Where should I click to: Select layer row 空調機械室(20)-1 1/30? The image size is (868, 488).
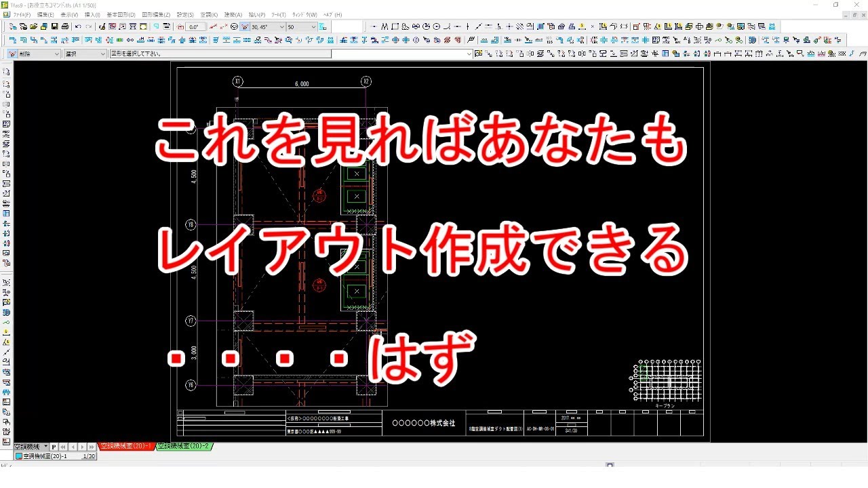pos(55,456)
